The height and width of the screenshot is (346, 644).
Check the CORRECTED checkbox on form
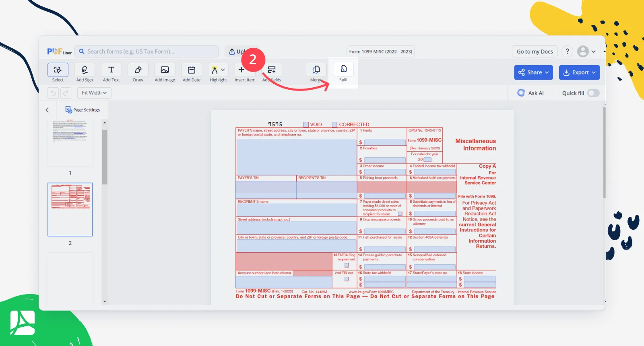click(334, 125)
